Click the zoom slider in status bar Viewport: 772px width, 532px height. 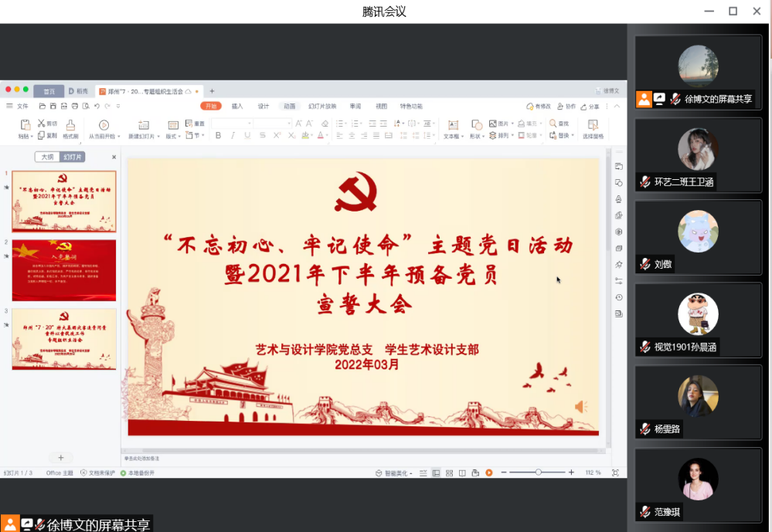[x=539, y=473]
